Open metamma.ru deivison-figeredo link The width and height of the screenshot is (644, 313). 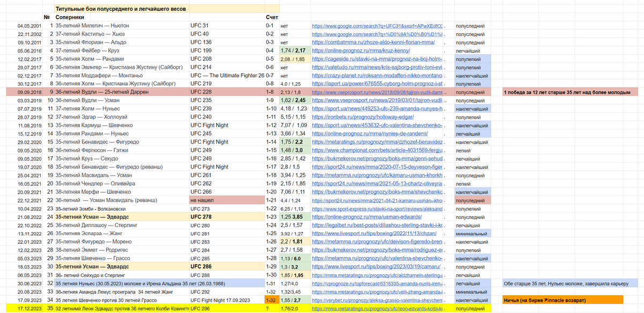[377, 242]
